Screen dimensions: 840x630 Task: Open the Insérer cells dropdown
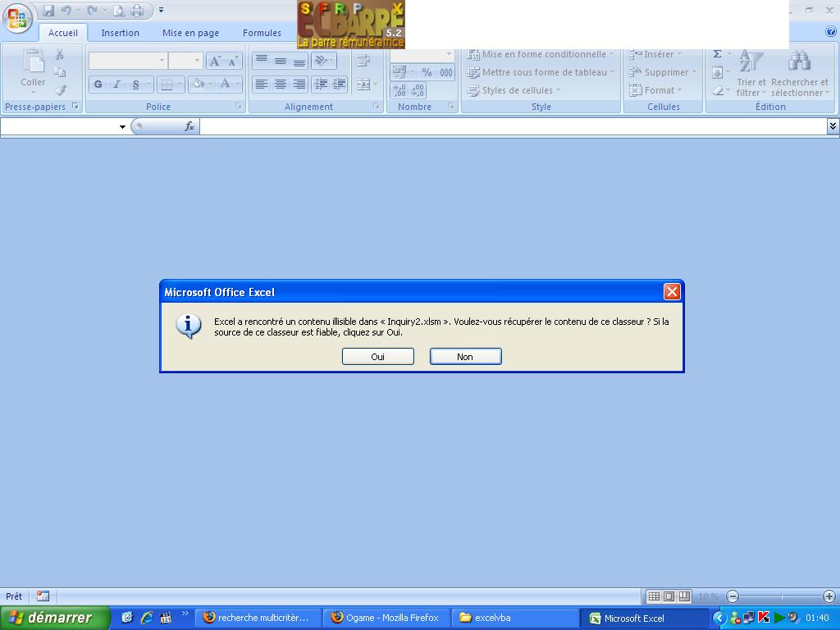(x=655, y=54)
